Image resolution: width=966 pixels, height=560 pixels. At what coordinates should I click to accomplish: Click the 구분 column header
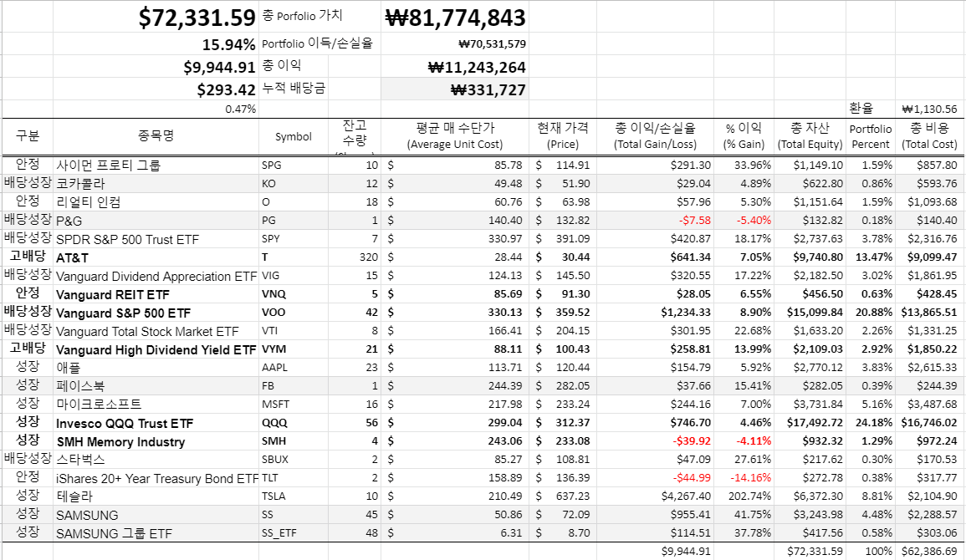pos(27,136)
